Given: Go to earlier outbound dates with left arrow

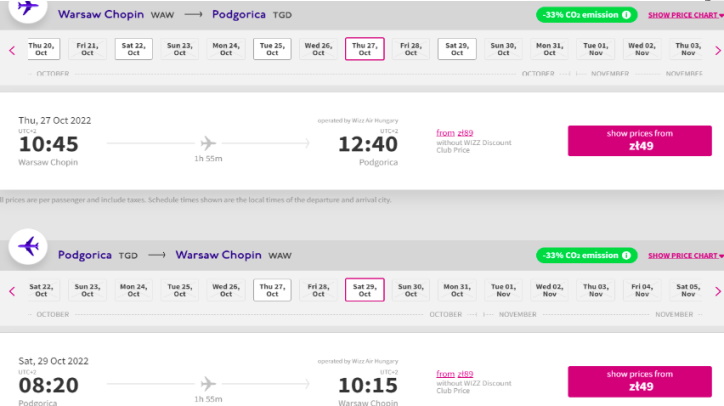Looking at the screenshot, I should click(12, 50).
